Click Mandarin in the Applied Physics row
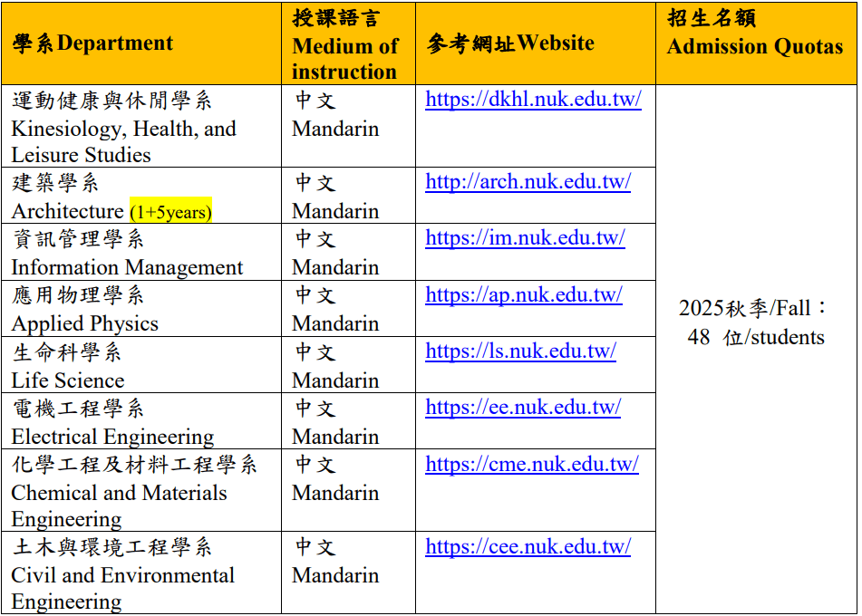The image size is (862, 616). coord(335,323)
